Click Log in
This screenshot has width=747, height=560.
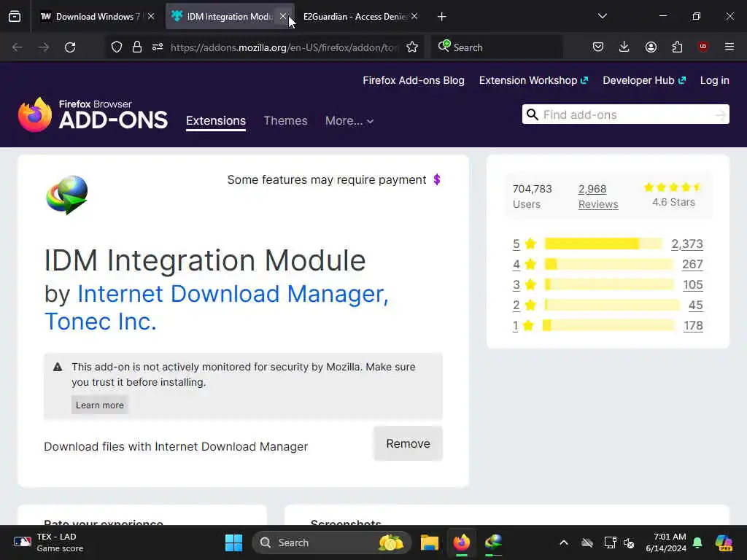pyautogui.click(x=715, y=80)
